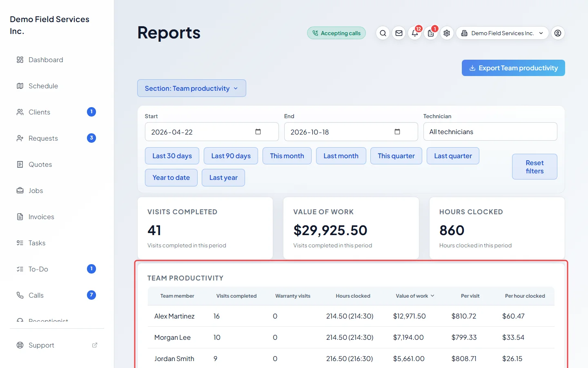Click Alex Martinez in the table
Screen dimensions: 588x368
(x=174, y=316)
